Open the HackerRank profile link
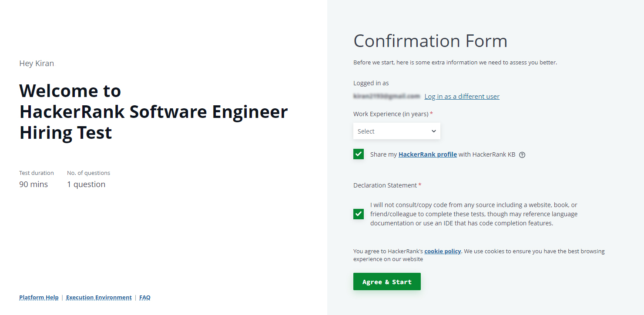This screenshot has height=315, width=644. point(428,154)
